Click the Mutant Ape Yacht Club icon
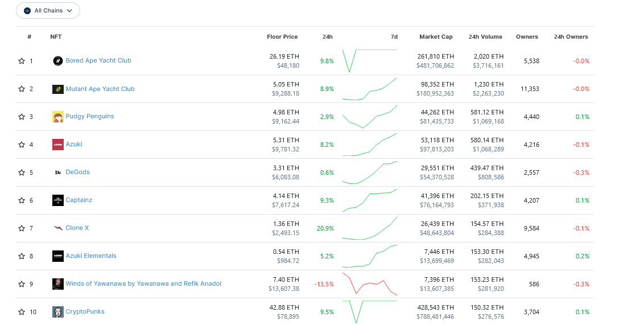644x325 pixels. coord(58,89)
